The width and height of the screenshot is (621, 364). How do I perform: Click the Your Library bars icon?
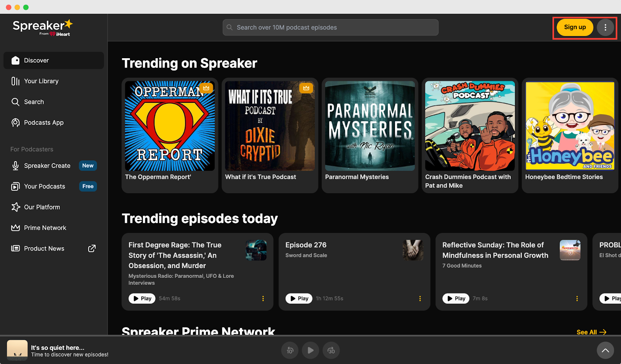(x=16, y=81)
